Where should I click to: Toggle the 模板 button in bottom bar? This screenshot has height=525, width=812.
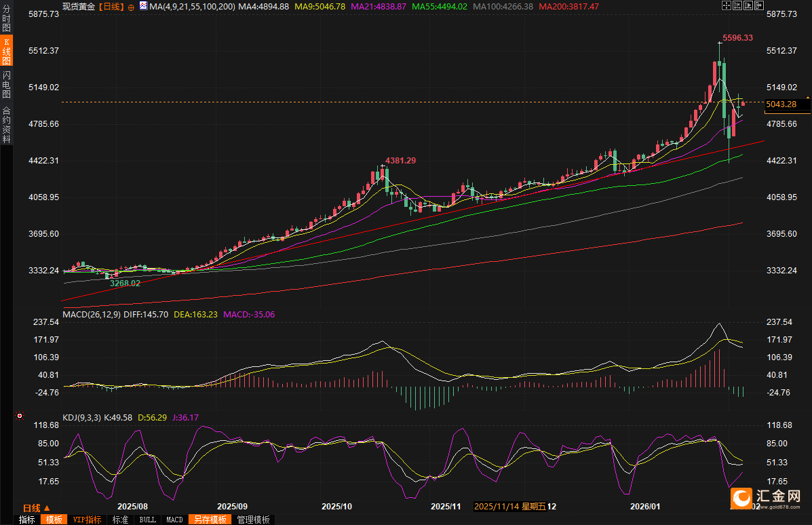point(54,520)
